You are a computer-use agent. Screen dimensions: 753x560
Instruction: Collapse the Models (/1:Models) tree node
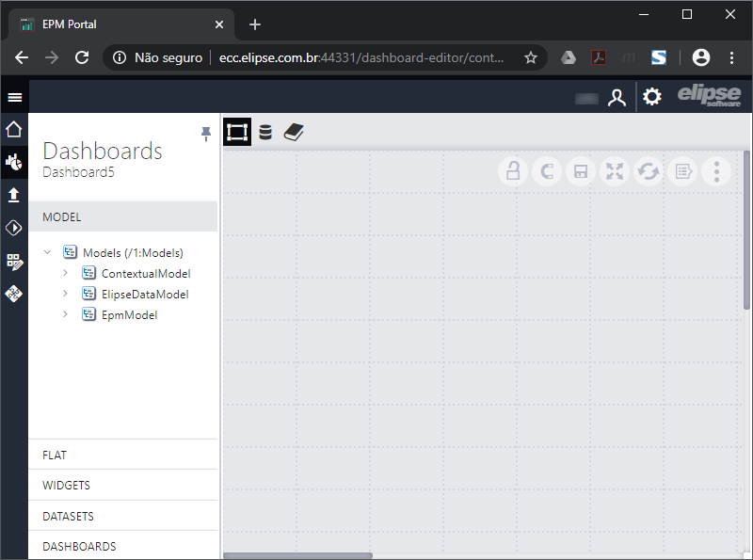click(x=48, y=252)
